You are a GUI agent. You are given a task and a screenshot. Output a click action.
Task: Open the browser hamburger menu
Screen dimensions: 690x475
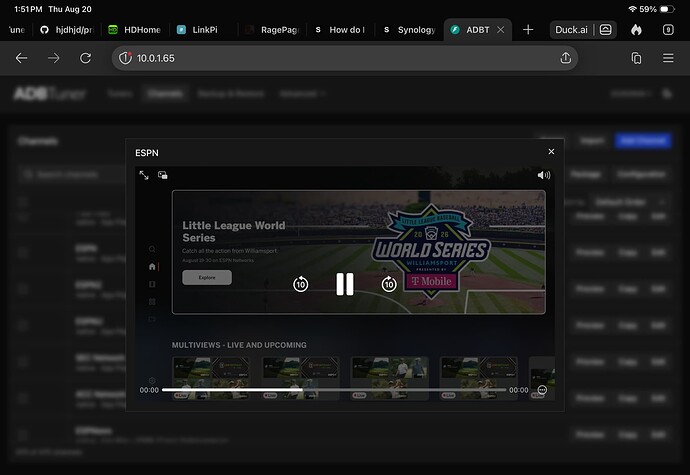[x=668, y=58]
